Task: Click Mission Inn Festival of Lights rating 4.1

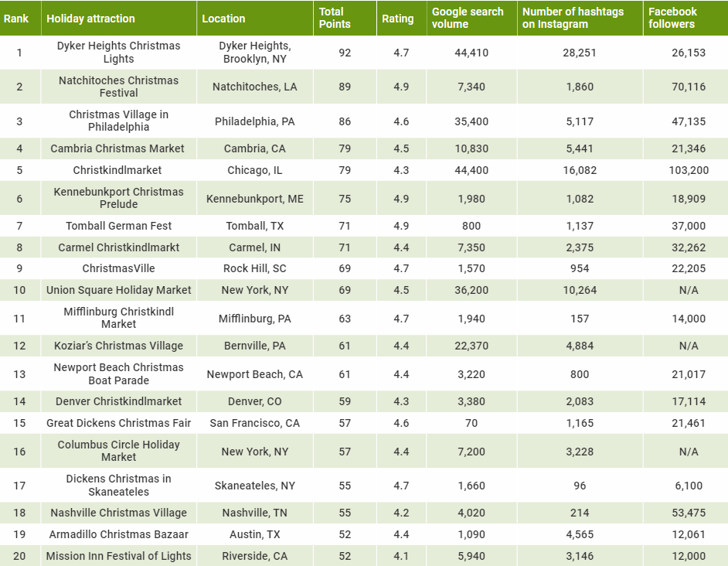Action: pos(400,555)
